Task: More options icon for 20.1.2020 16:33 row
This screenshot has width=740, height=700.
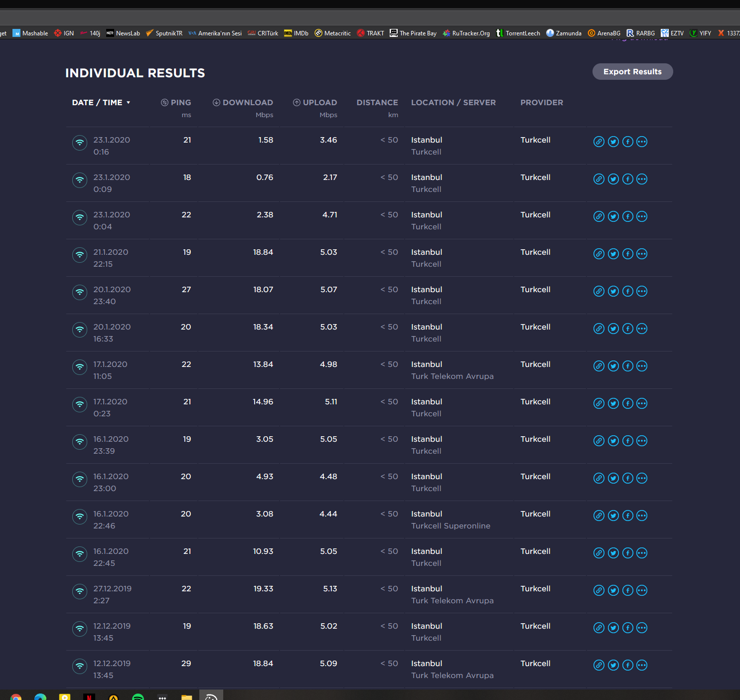Action: click(642, 329)
